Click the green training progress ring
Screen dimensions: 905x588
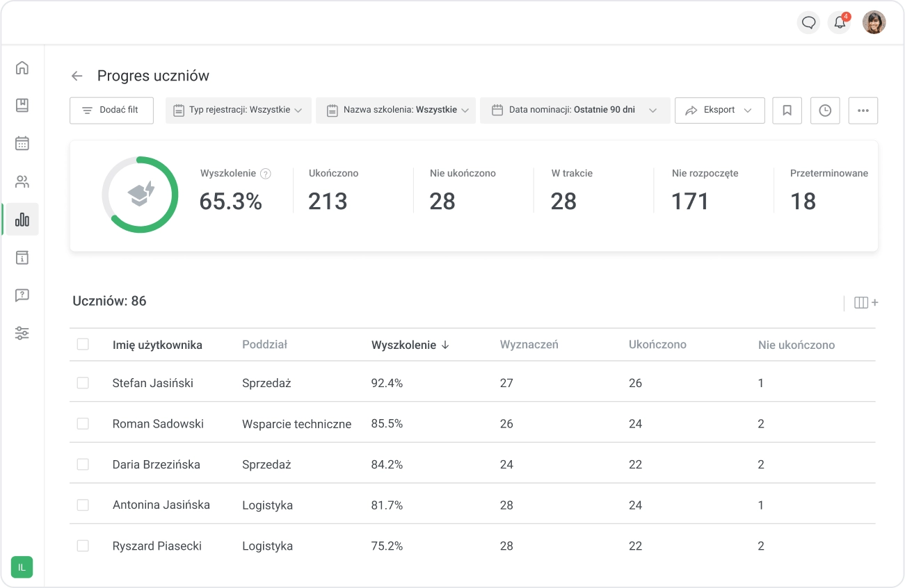(140, 195)
